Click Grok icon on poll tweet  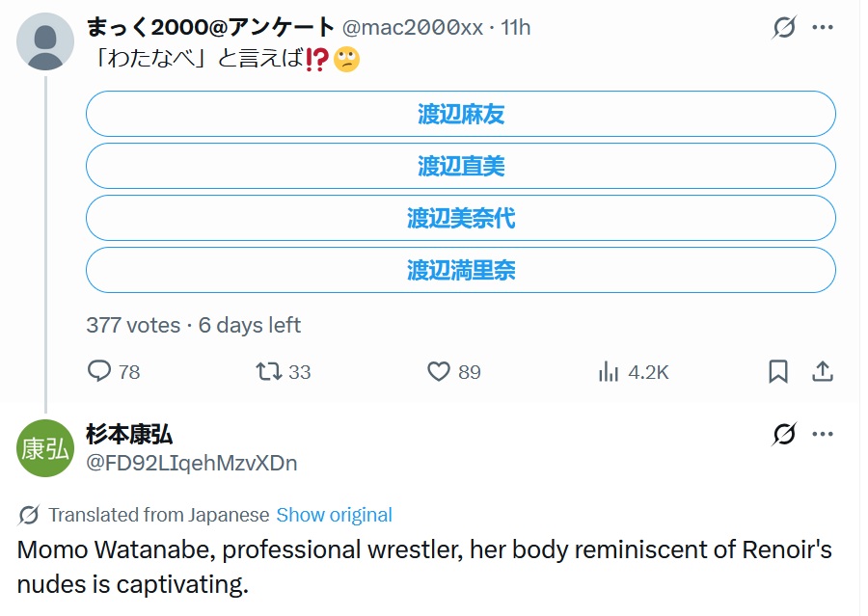(784, 28)
